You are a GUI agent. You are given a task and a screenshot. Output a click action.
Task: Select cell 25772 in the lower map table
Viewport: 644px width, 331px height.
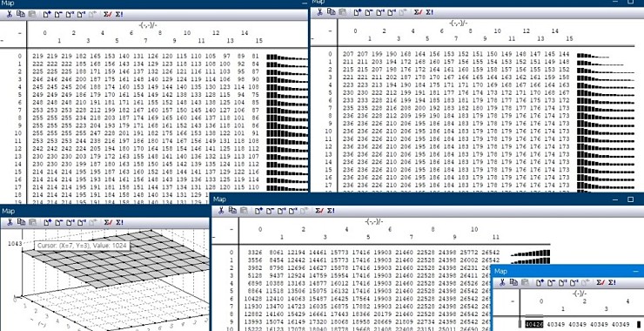(468, 252)
